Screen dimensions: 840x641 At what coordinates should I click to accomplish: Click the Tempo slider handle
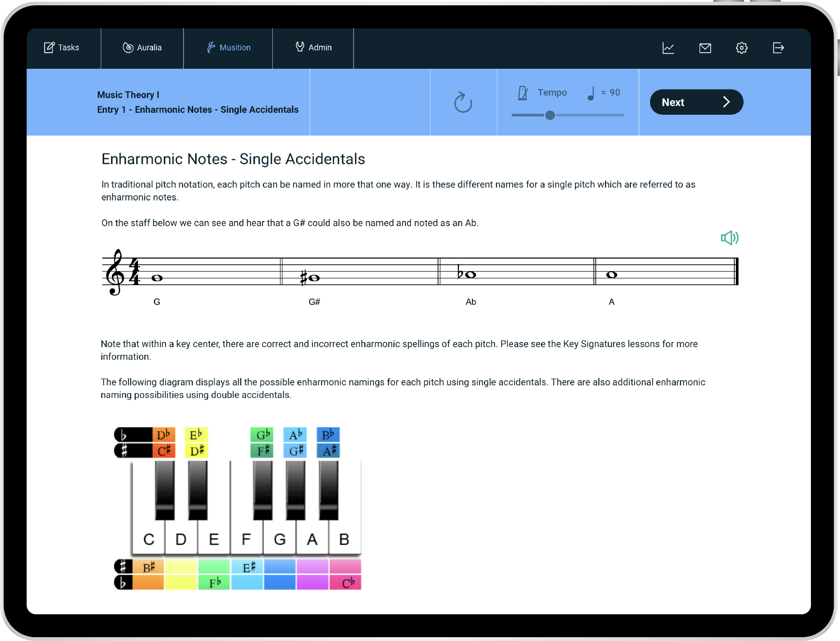(x=550, y=115)
